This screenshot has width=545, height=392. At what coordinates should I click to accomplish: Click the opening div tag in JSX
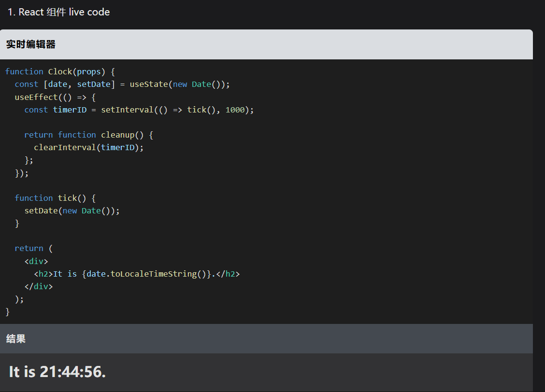point(36,261)
